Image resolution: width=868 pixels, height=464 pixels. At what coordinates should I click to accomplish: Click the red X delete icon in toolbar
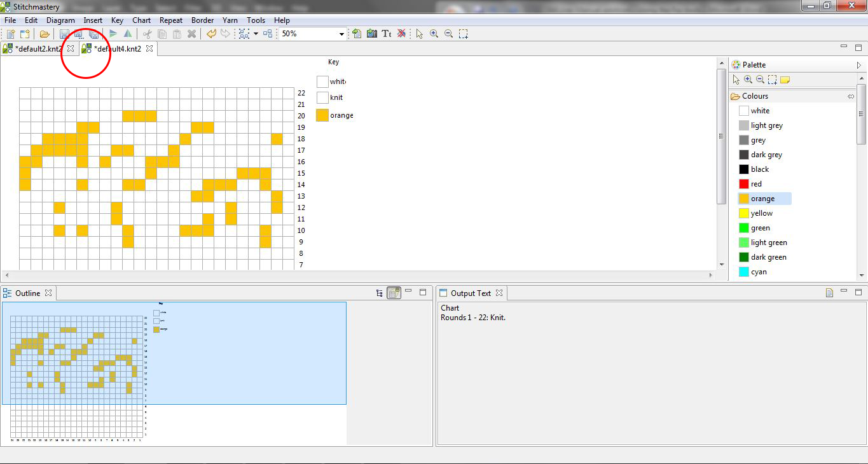click(401, 34)
